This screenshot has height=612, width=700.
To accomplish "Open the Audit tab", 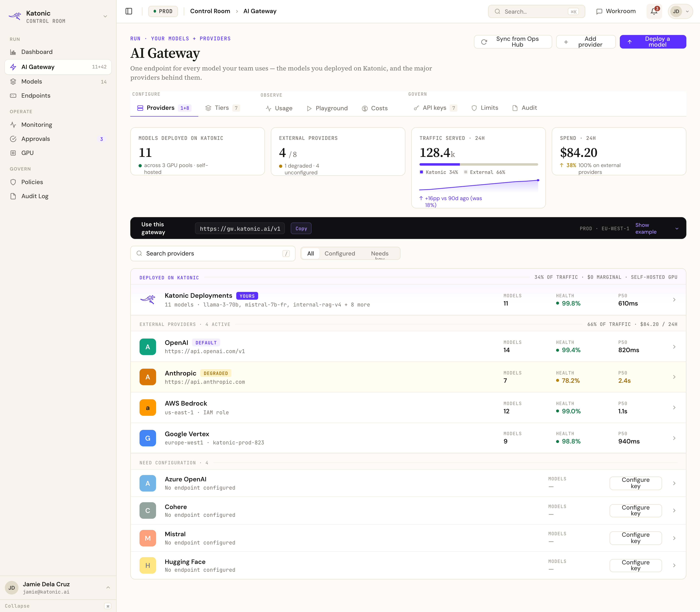I will [525, 108].
